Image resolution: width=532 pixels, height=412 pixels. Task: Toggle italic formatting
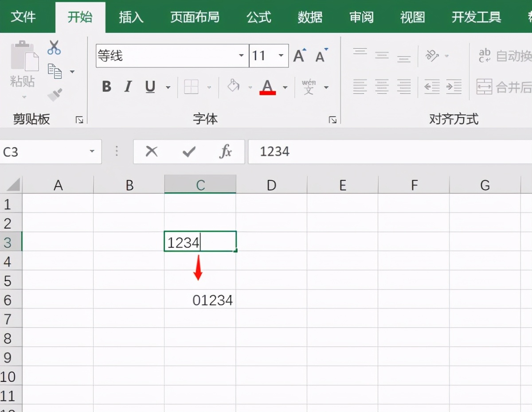pyautogui.click(x=128, y=86)
